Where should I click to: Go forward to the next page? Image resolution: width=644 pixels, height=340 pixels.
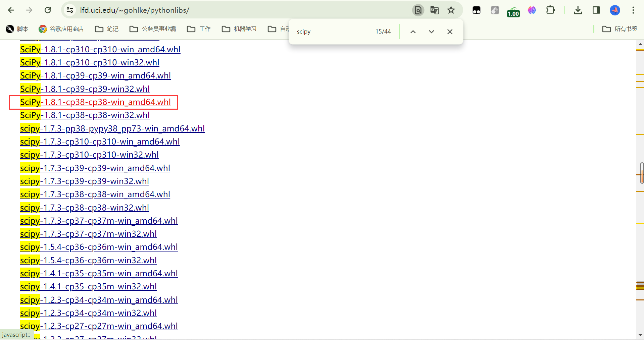(29, 10)
